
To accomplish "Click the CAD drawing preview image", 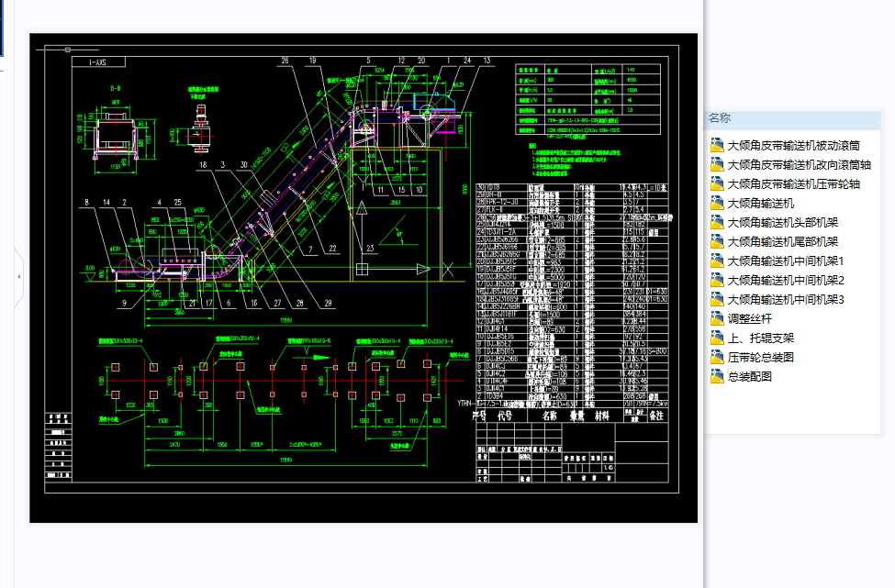I will pyautogui.click(x=364, y=278).
